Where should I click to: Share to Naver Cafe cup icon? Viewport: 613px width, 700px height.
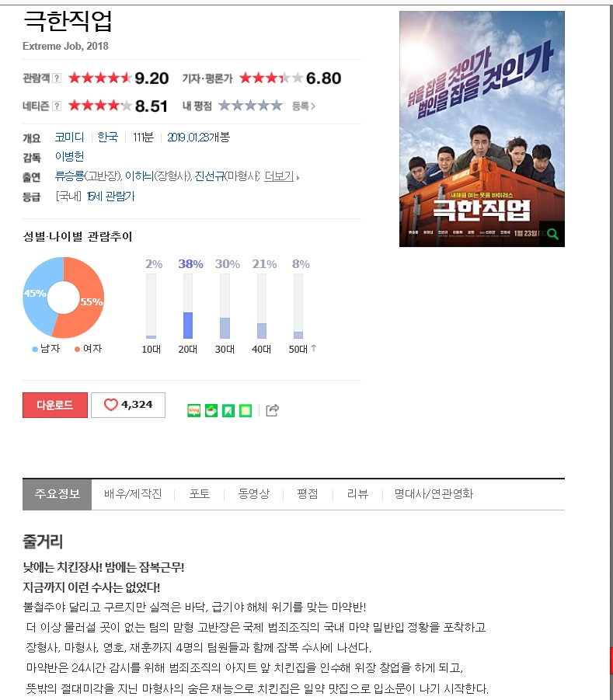pyautogui.click(x=211, y=410)
